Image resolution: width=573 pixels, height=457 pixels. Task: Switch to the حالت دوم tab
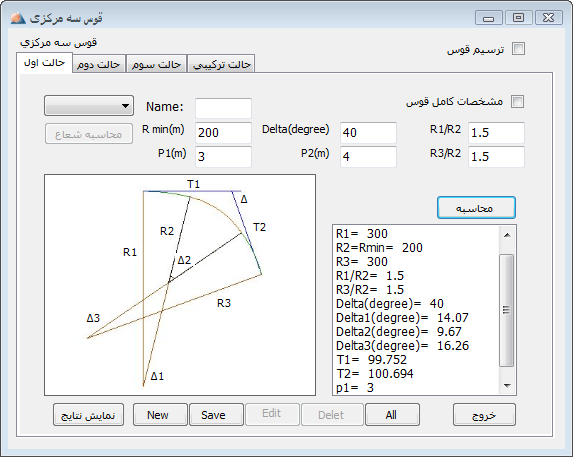99,64
